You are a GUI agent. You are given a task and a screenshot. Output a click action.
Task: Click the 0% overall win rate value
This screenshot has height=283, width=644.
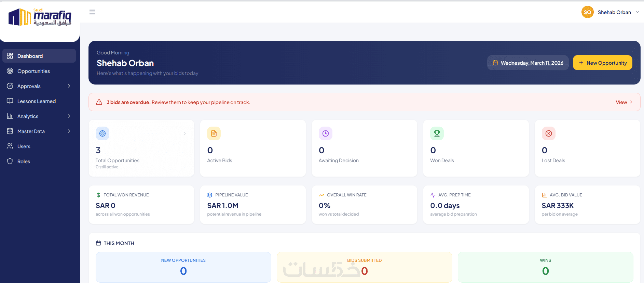[x=325, y=206]
